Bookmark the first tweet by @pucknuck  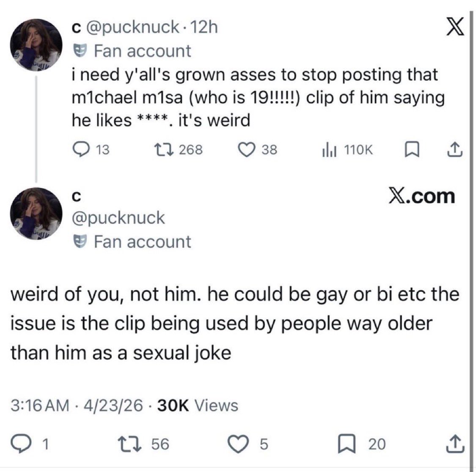(x=412, y=150)
